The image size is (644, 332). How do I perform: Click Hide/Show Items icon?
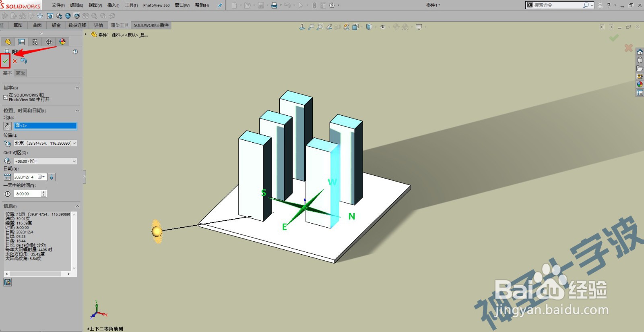[x=382, y=27]
